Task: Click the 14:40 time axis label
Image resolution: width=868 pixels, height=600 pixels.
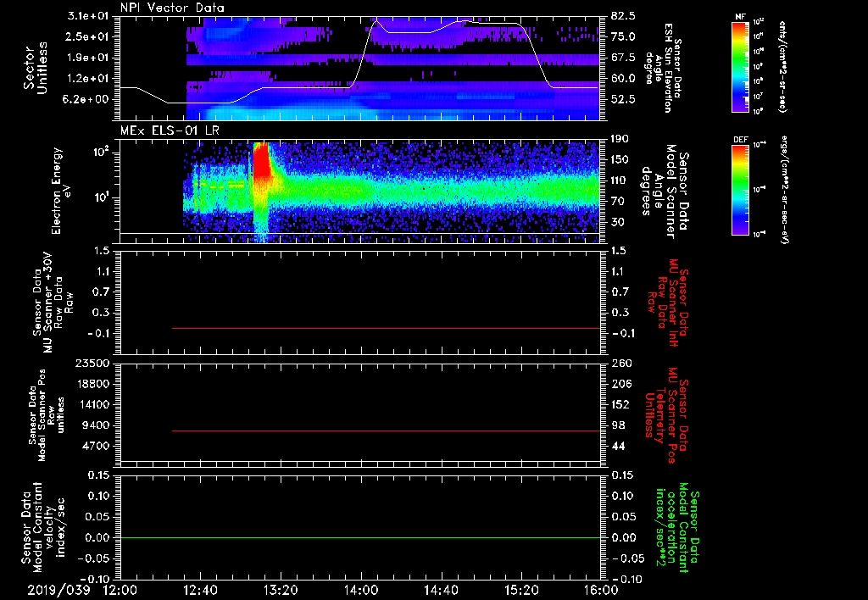Action: [x=441, y=590]
